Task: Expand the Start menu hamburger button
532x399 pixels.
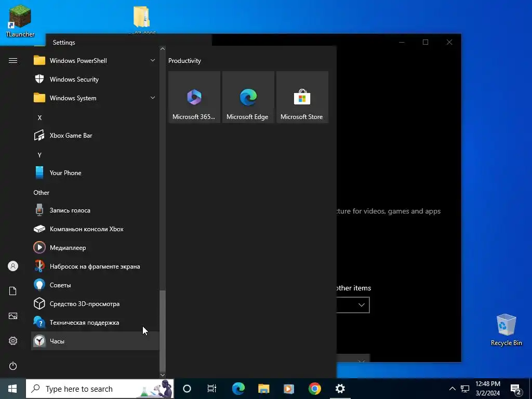Action: coord(13,61)
